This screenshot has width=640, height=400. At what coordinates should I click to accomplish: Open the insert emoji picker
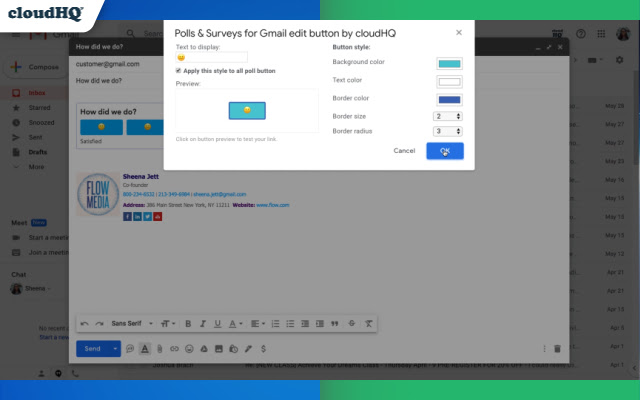coord(189,349)
